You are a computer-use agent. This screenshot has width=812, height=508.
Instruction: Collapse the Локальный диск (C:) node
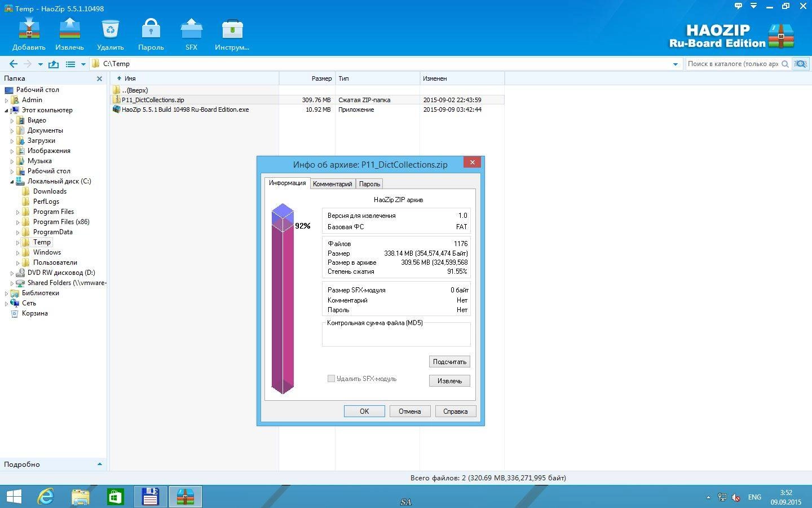[12, 182]
